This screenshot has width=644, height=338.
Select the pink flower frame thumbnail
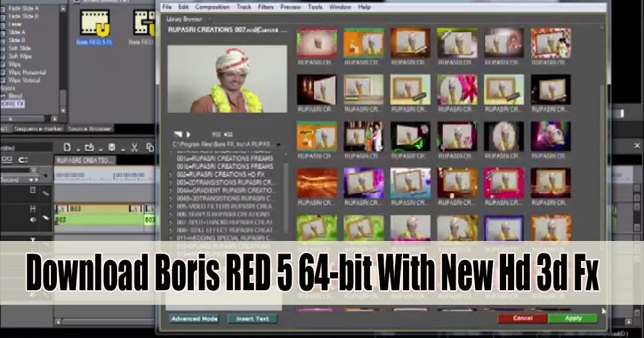pyautogui.click(x=458, y=89)
